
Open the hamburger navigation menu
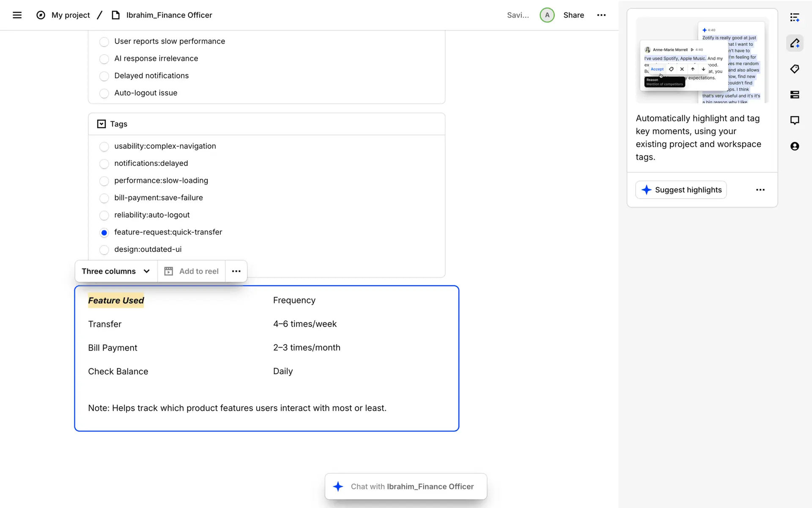(x=17, y=15)
